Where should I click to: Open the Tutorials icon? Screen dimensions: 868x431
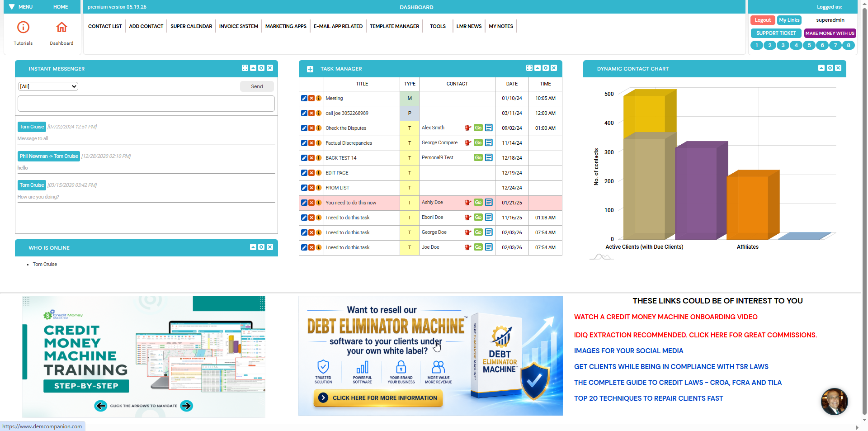23,28
